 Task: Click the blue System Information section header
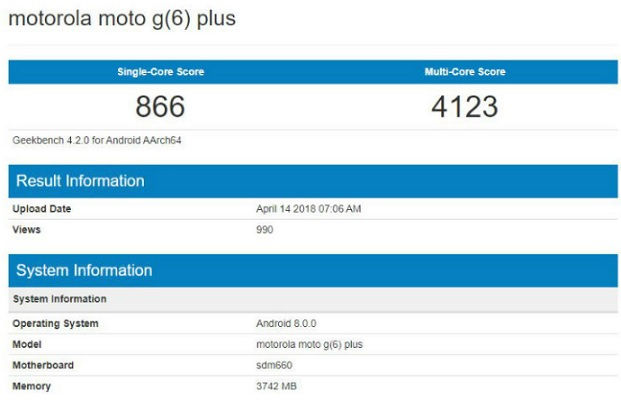point(313,270)
